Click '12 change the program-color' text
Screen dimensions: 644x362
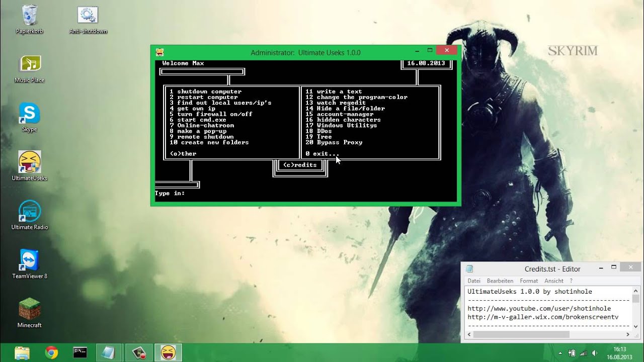coord(357,97)
